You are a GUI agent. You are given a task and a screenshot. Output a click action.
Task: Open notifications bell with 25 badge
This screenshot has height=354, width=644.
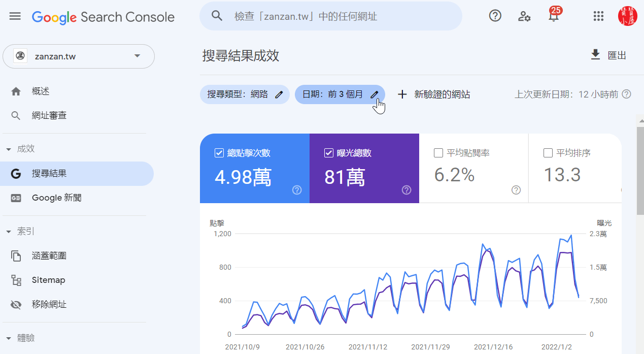coord(554,15)
